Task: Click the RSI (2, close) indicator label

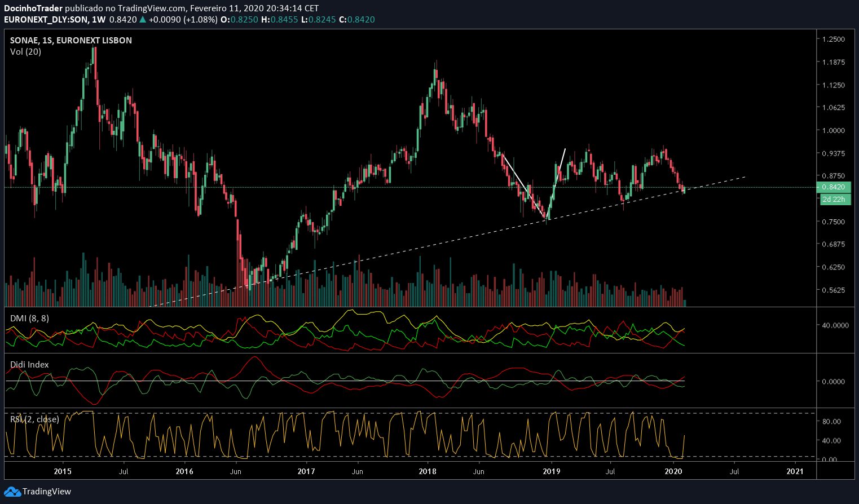Action: coord(34,419)
